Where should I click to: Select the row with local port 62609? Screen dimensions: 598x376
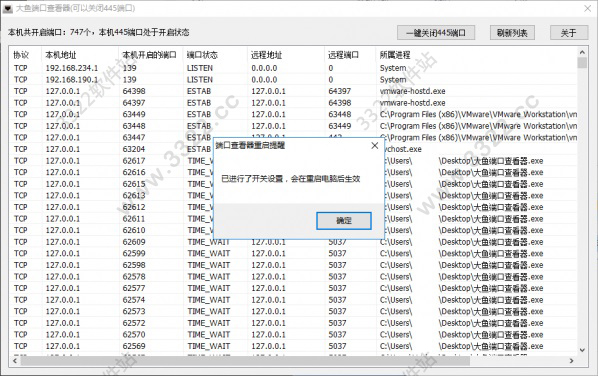tap(293, 243)
